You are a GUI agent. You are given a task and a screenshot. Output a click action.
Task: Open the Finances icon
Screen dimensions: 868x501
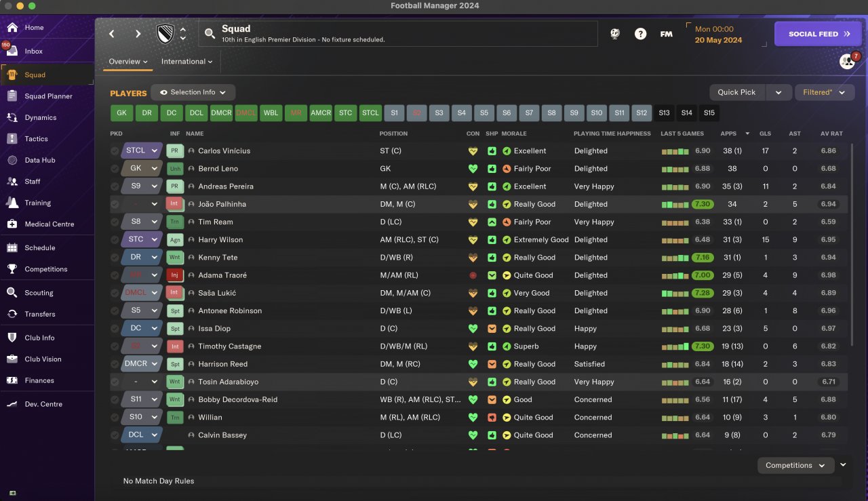[12, 380]
